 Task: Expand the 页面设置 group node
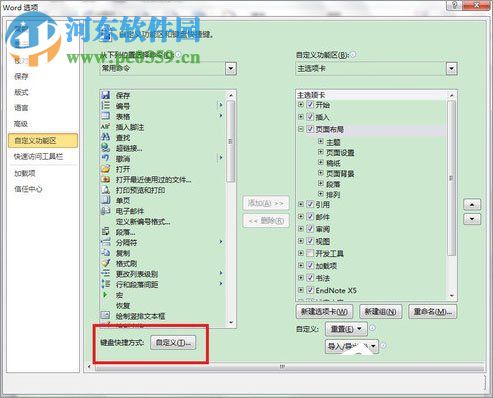[321, 152]
